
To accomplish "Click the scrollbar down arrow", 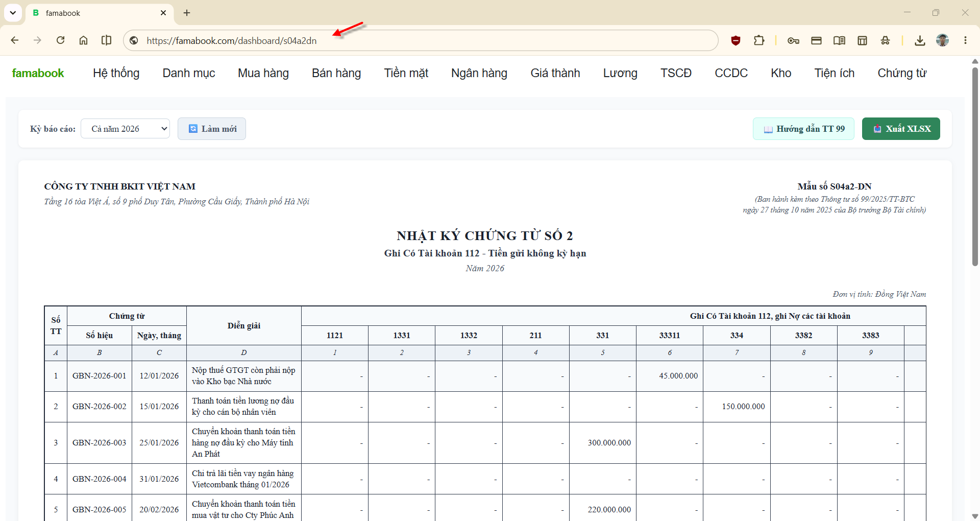I will tap(975, 516).
